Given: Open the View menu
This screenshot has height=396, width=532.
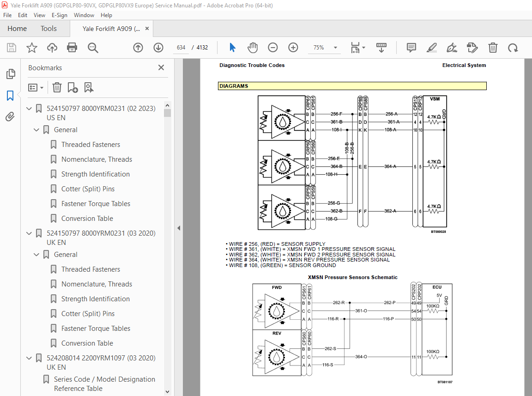Looking at the screenshot, I should pyautogui.click(x=39, y=15).
